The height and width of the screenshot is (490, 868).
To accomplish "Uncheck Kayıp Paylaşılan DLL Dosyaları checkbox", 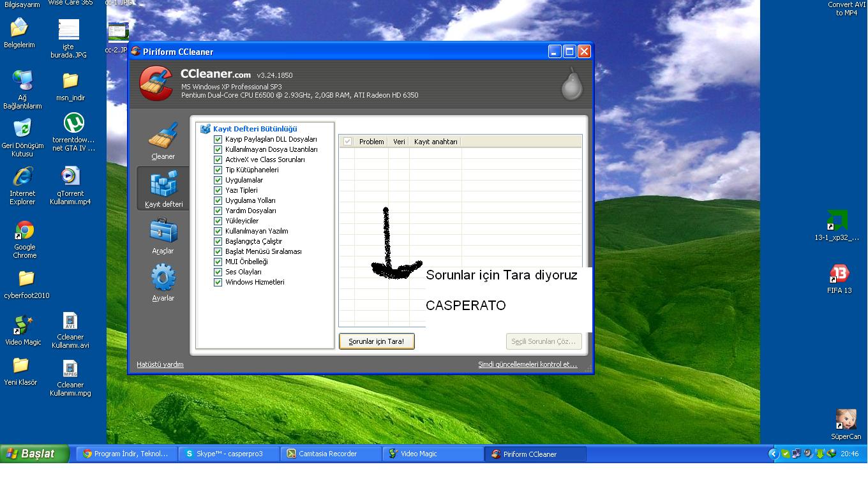I will click(218, 139).
